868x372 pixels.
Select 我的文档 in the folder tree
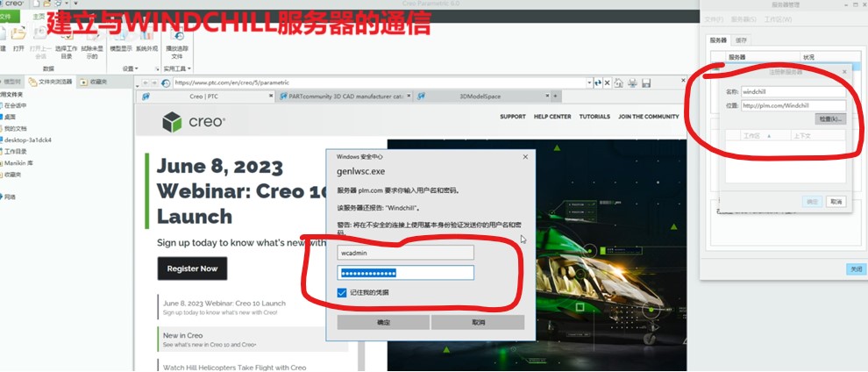click(15, 128)
